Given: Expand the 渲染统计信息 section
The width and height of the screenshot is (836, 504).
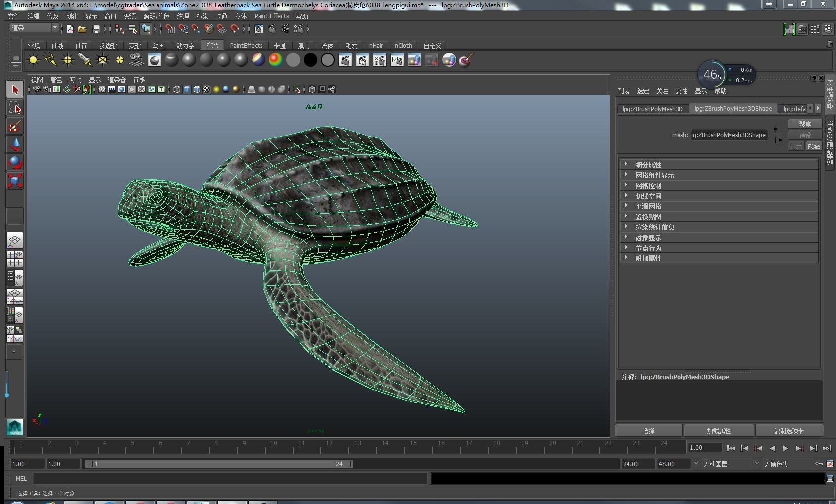Looking at the screenshot, I should point(719,227).
